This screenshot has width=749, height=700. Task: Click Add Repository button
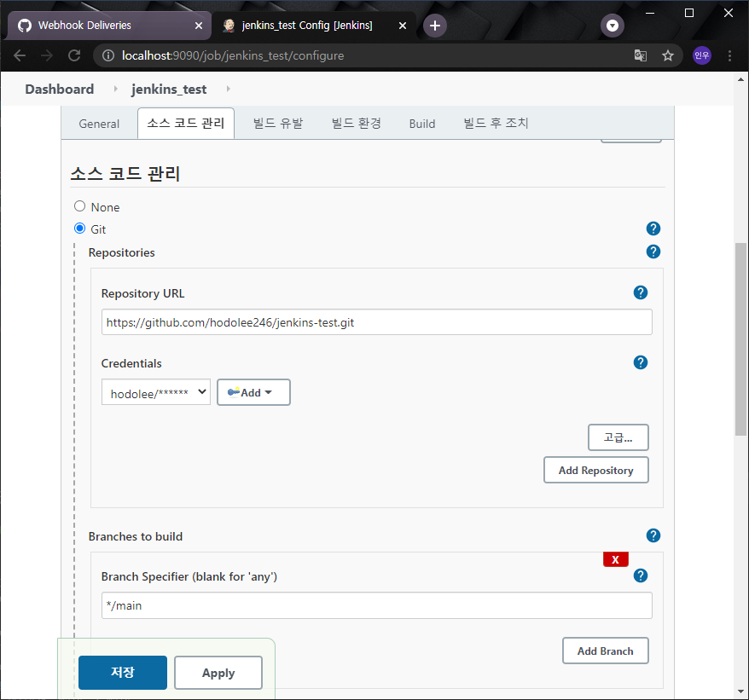click(x=595, y=471)
